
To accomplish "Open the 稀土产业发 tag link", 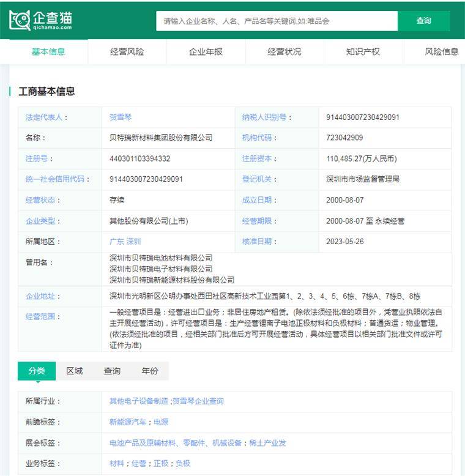I will point(268,443).
